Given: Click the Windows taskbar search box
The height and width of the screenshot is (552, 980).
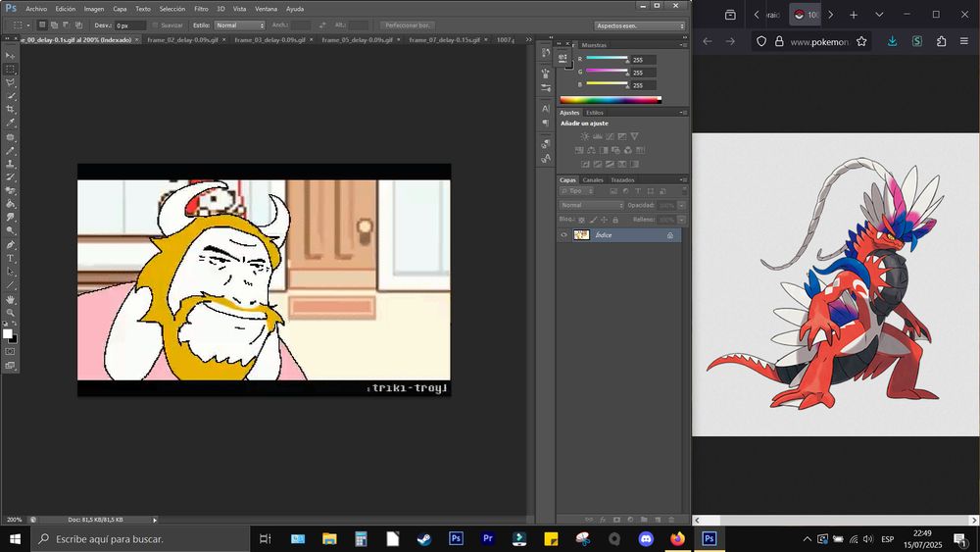Looking at the screenshot, I should (140, 538).
